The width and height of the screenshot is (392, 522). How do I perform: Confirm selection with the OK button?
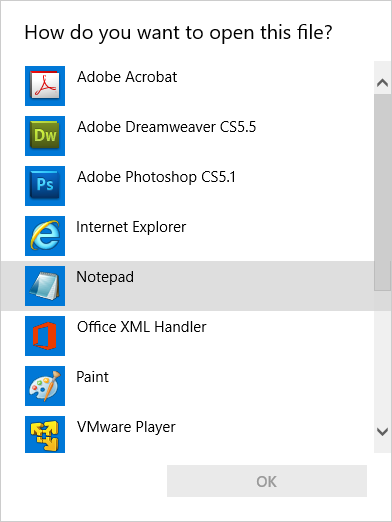pyautogui.click(x=267, y=481)
